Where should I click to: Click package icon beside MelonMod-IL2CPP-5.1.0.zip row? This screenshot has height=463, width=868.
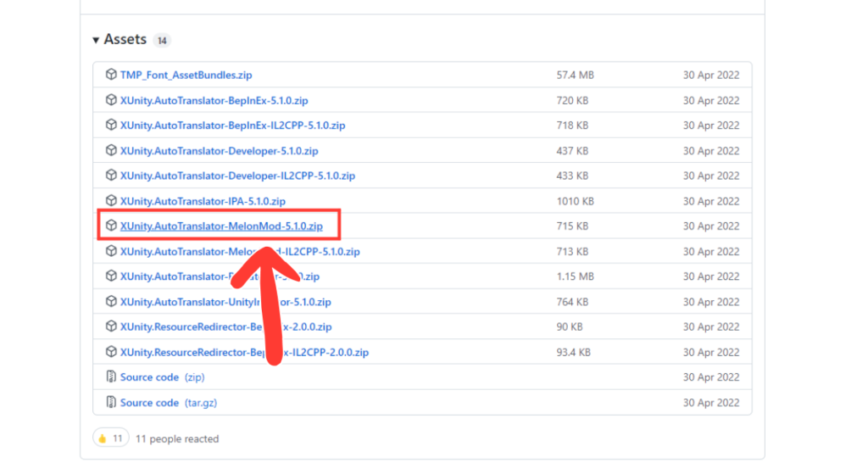click(111, 251)
